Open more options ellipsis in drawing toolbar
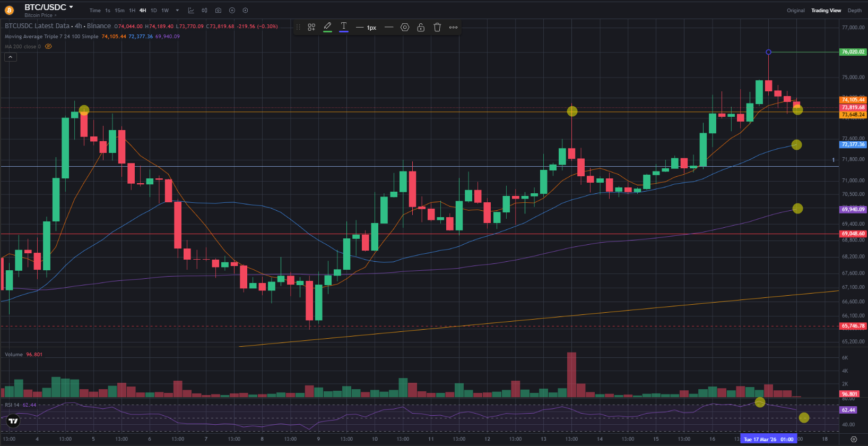Image resolution: width=868 pixels, height=446 pixels. (x=453, y=27)
